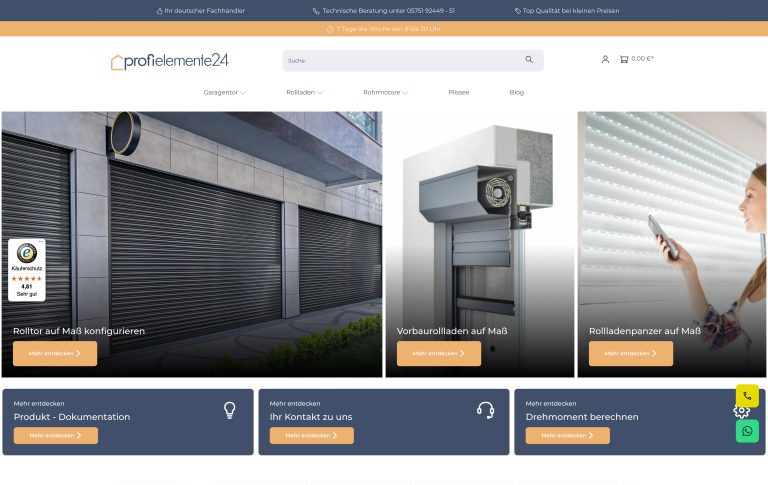
Task: Click the profielemente24 house logo
Action: coord(169,61)
